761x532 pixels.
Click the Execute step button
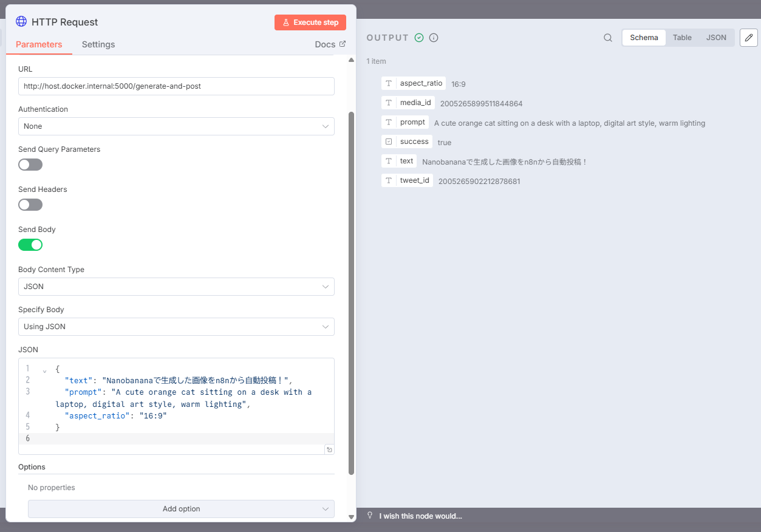[x=310, y=22]
